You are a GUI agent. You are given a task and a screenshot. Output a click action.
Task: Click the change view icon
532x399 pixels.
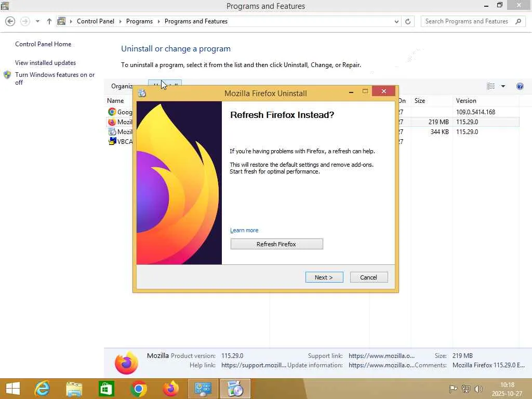[490, 86]
